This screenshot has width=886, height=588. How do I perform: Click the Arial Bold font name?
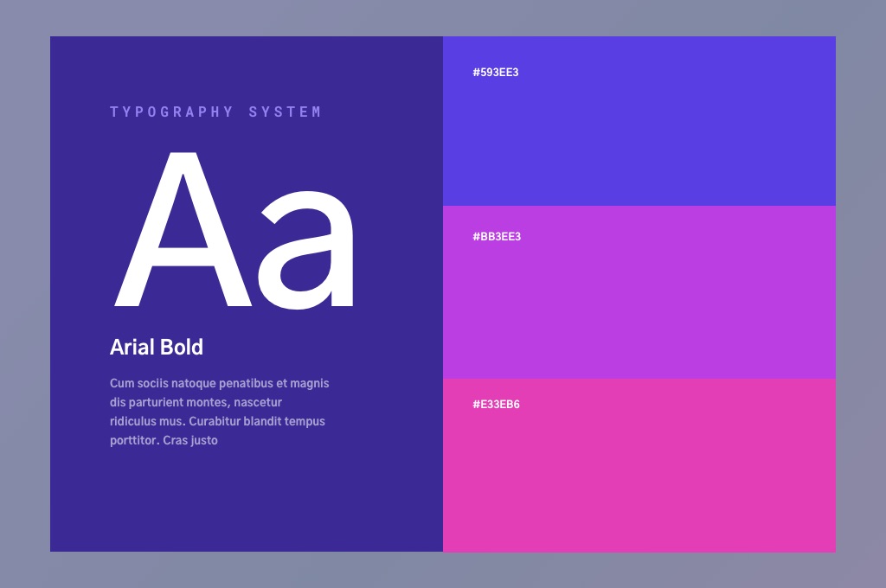coord(157,347)
